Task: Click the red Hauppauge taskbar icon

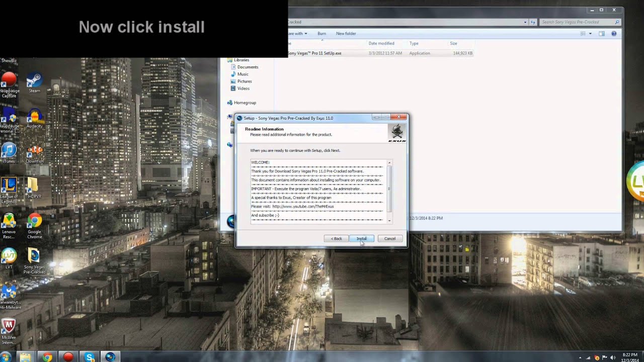Action: point(68,357)
